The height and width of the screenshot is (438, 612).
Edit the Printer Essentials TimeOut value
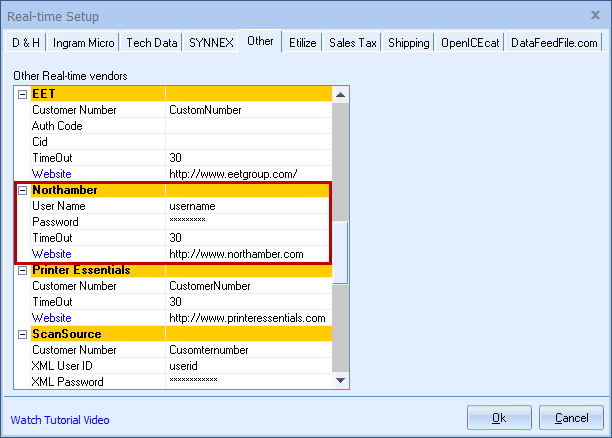[249, 302]
